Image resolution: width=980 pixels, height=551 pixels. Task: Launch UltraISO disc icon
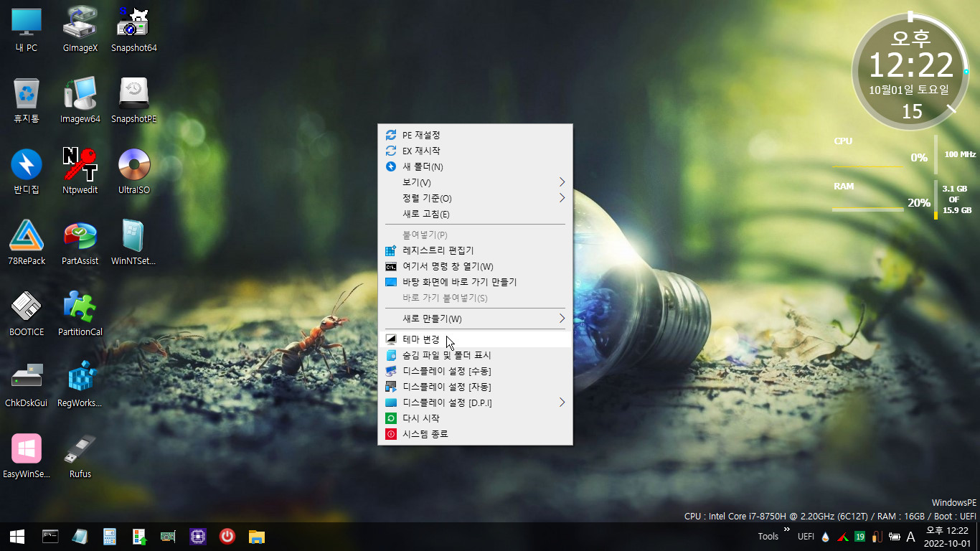[x=134, y=171]
